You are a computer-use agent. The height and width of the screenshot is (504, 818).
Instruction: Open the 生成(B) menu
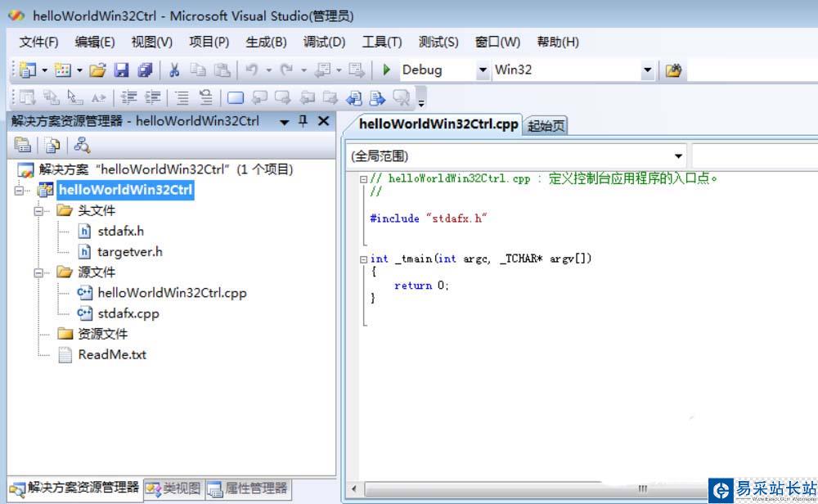pos(266,42)
